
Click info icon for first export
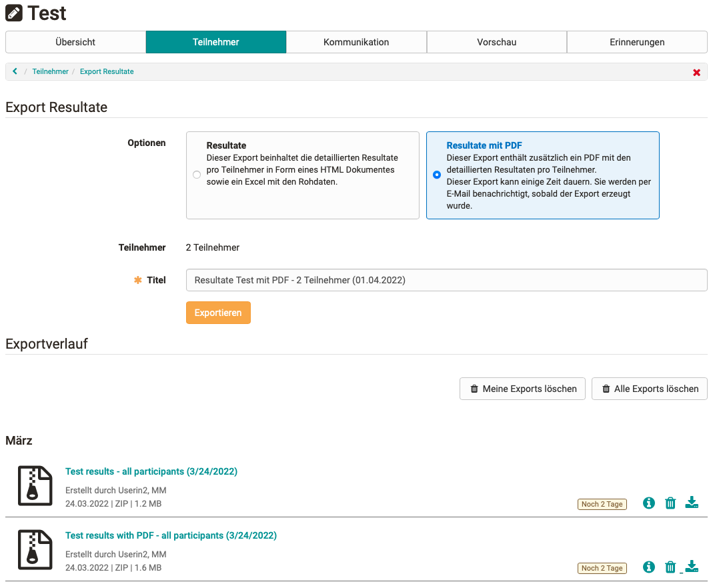click(x=648, y=503)
